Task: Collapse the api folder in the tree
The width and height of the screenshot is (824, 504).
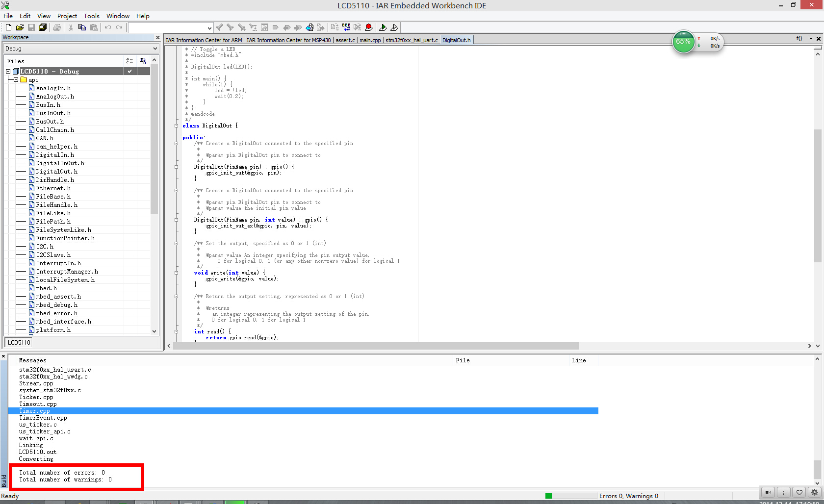Action: pyautogui.click(x=16, y=80)
